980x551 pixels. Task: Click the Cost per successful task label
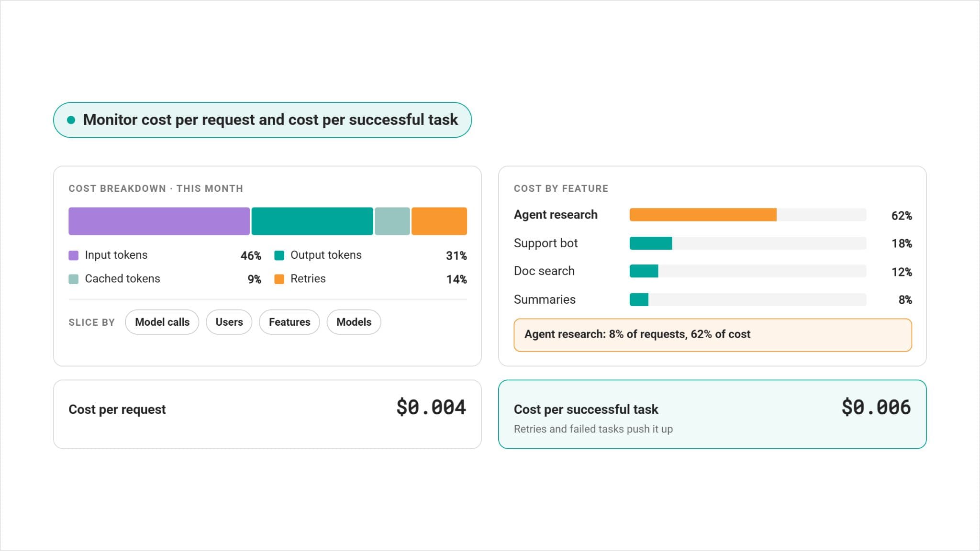586,409
